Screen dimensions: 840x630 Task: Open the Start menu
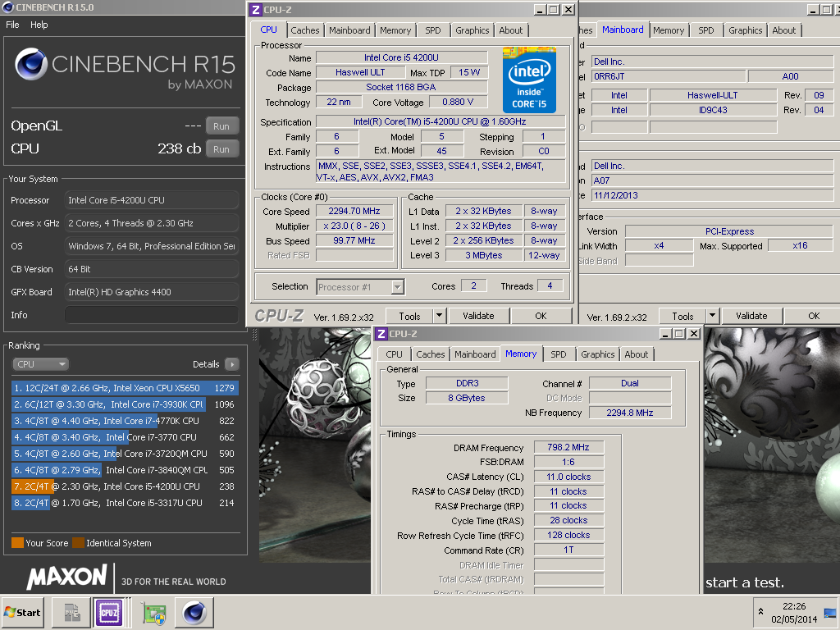[x=22, y=613]
